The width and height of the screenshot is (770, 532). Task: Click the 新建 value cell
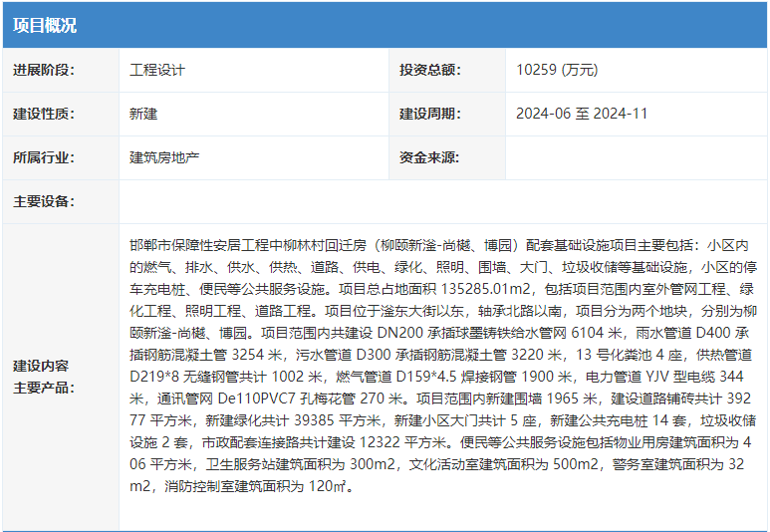tap(254, 114)
